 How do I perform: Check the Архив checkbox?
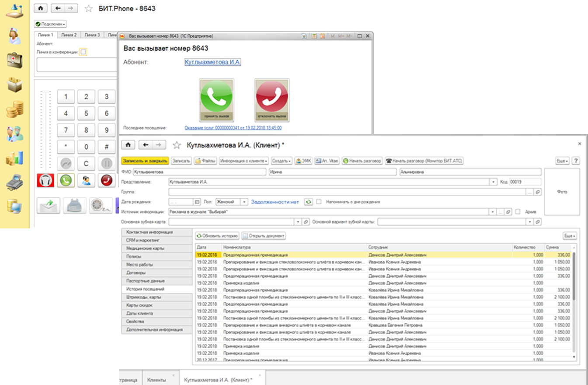518,212
